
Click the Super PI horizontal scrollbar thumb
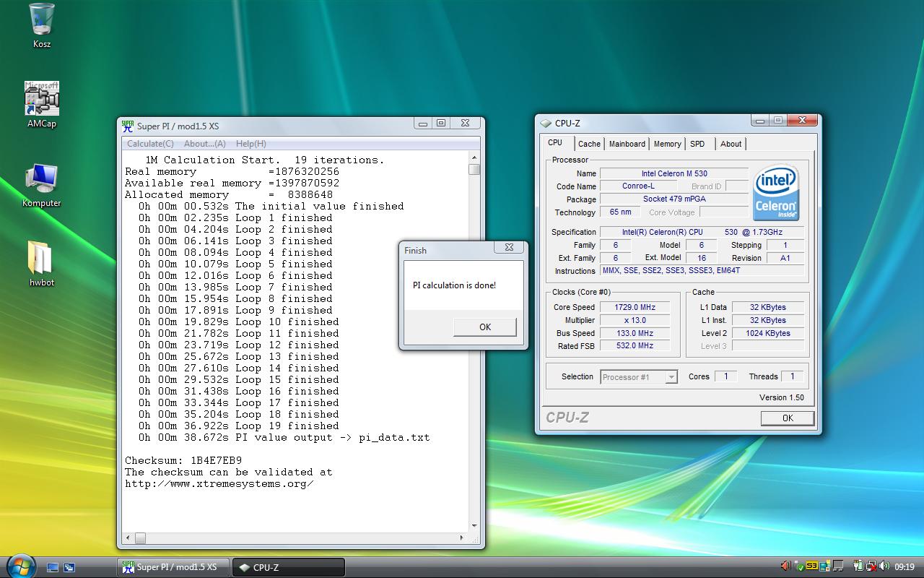click(140, 538)
